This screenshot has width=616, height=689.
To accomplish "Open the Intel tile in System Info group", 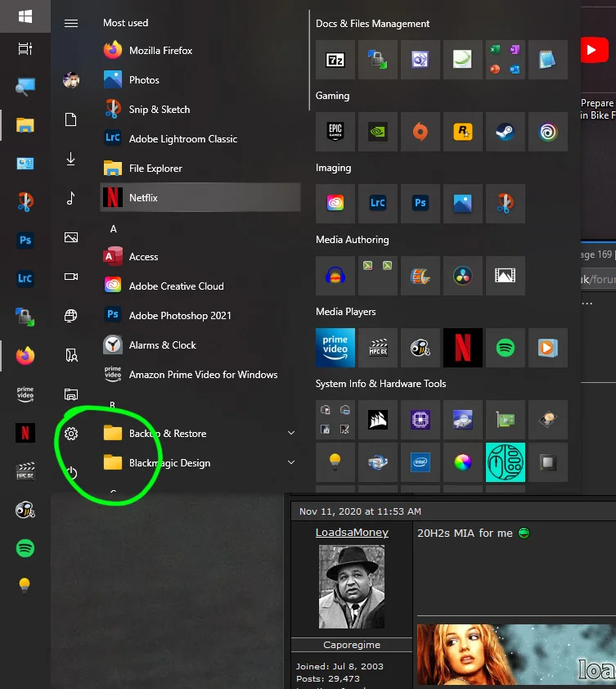I will point(420,462).
